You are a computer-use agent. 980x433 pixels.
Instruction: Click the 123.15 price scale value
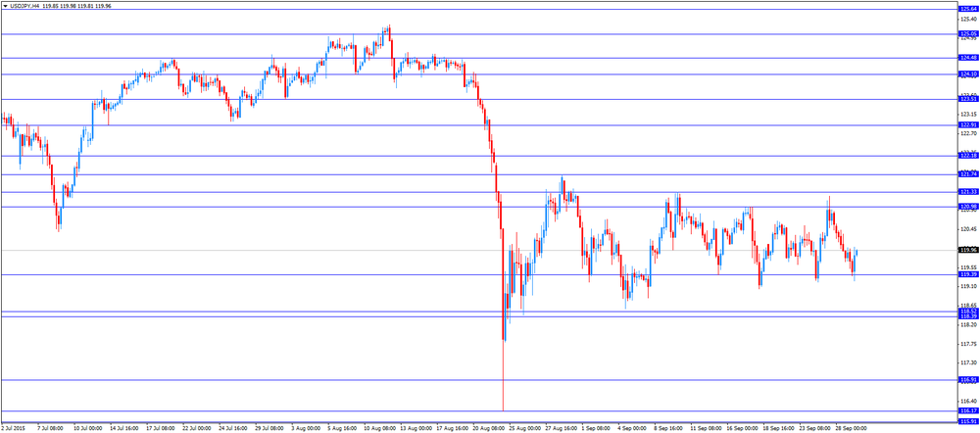967,115
